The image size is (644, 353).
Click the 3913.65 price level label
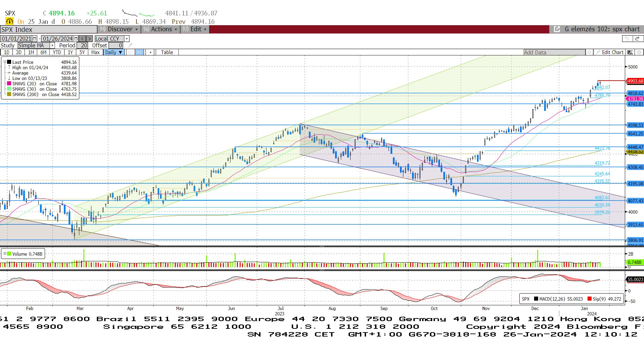(635, 225)
